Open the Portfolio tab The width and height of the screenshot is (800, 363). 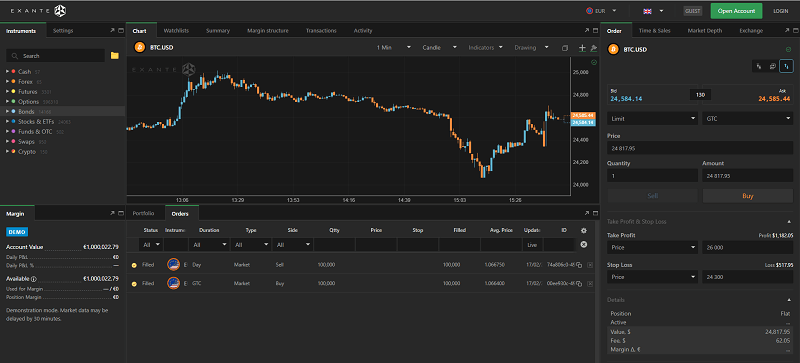click(143, 213)
